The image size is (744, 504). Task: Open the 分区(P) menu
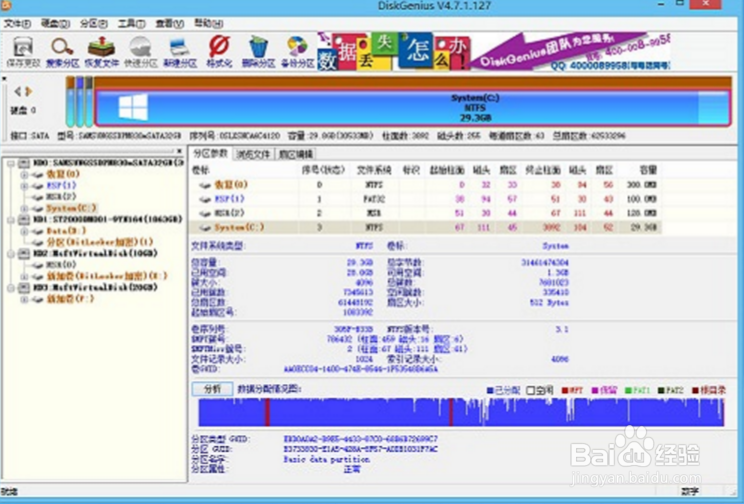pos(93,23)
